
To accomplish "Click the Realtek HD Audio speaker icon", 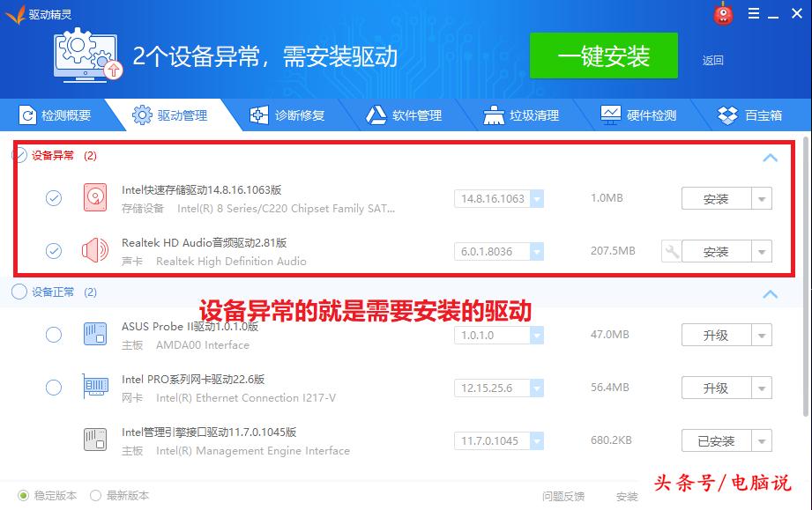I will [x=95, y=250].
